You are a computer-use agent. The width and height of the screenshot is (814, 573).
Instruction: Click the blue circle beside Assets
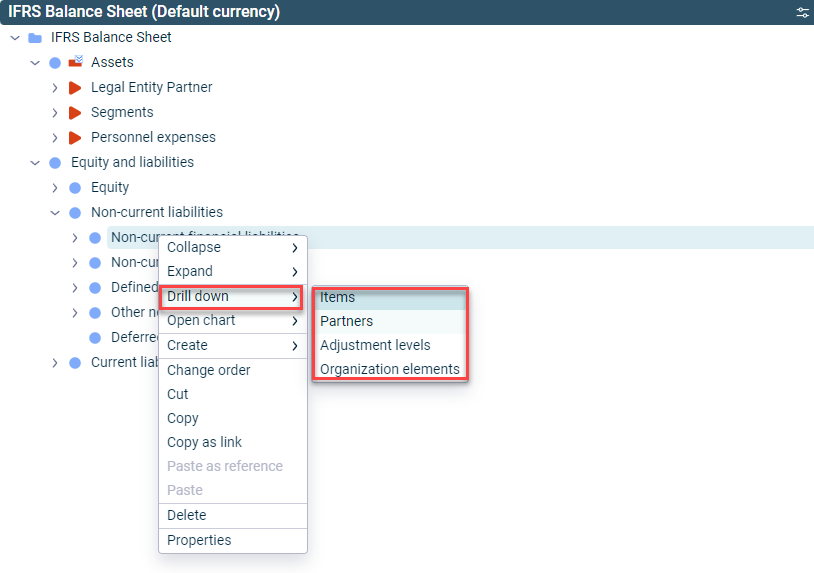[x=55, y=63]
